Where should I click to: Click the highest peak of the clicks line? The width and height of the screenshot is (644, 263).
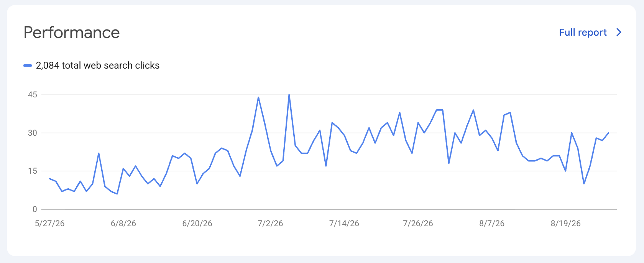coord(289,95)
